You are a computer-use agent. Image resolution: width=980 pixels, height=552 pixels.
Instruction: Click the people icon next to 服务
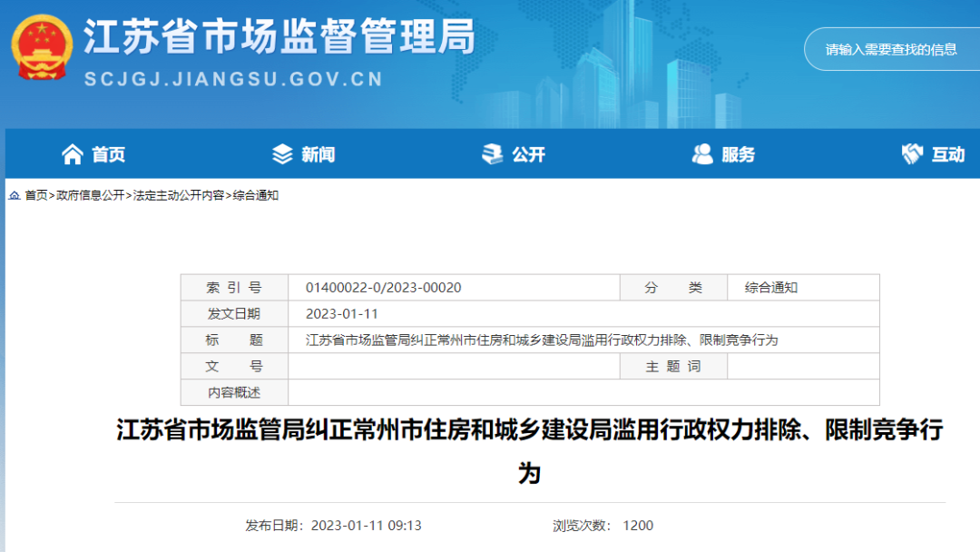tap(700, 154)
